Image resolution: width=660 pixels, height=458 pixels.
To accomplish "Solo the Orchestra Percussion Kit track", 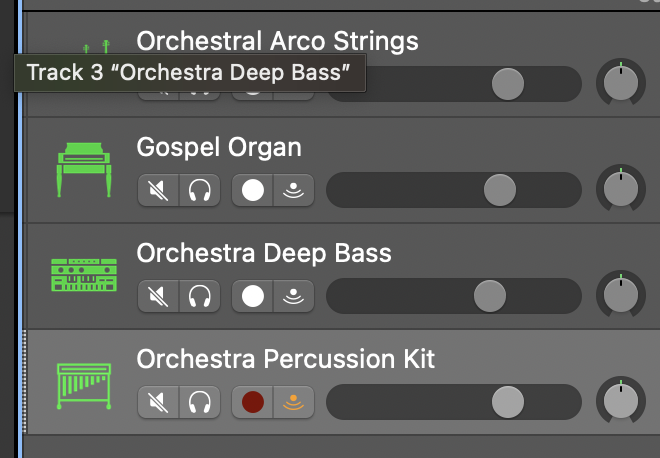I will coord(200,402).
